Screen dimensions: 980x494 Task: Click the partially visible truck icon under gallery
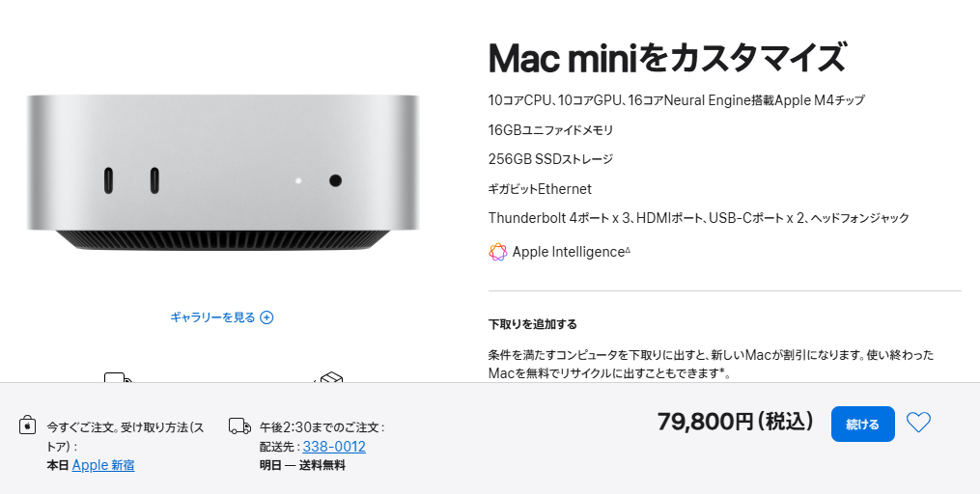(118, 377)
